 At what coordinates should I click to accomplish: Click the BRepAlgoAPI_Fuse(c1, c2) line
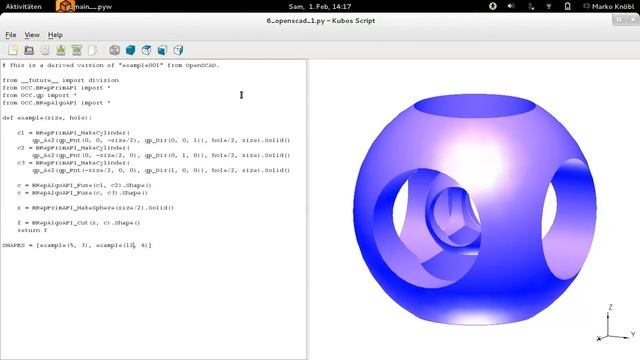click(84, 185)
